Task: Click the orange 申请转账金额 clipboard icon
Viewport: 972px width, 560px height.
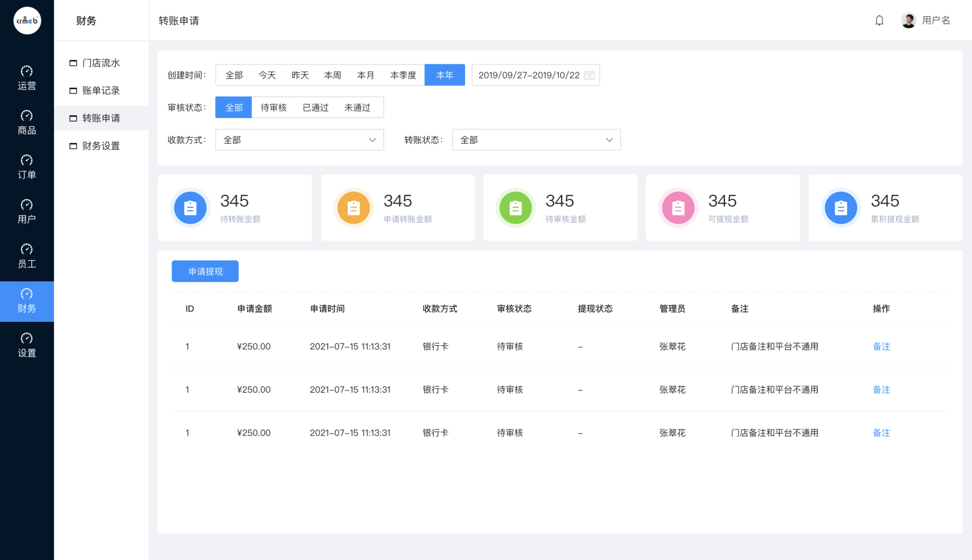Action: (353, 207)
